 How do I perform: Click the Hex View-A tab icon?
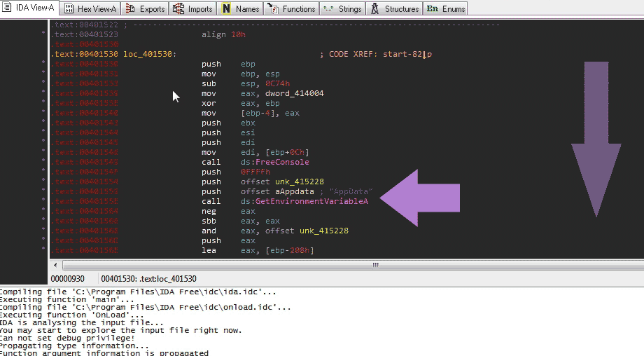pyautogui.click(x=69, y=9)
